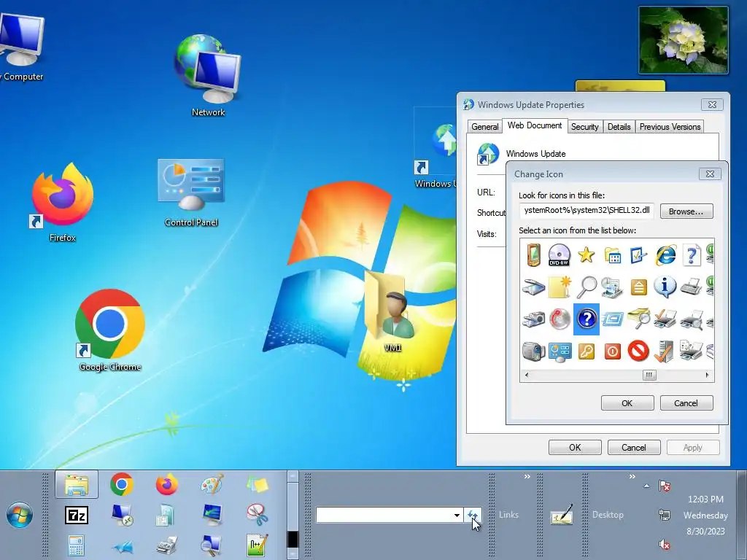Choose the Internet Explorer icon in Change Icon
Screen dimensions: 747x560
pyautogui.click(x=665, y=254)
